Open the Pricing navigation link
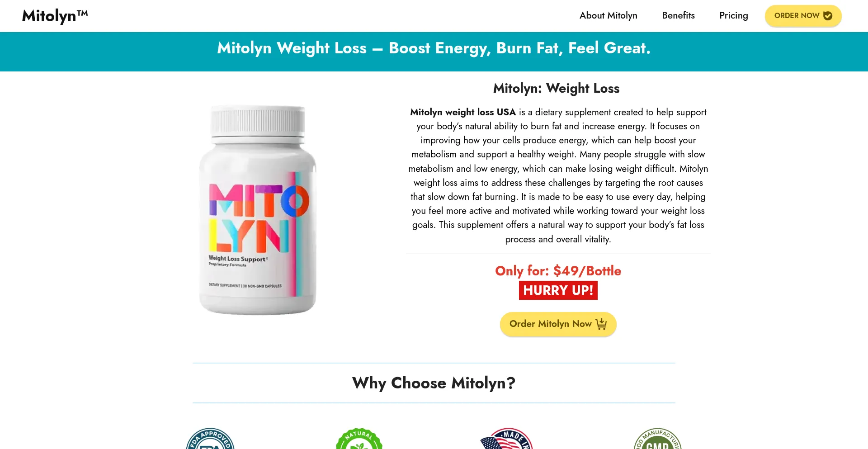 coord(734,15)
